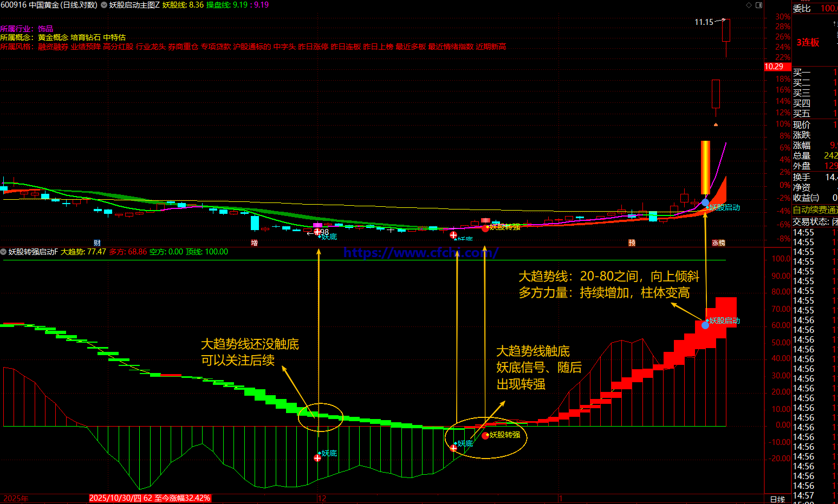The width and height of the screenshot is (838, 504).
Task: Click the 大趋势: 77.47 value readout
Action: pos(83,252)
